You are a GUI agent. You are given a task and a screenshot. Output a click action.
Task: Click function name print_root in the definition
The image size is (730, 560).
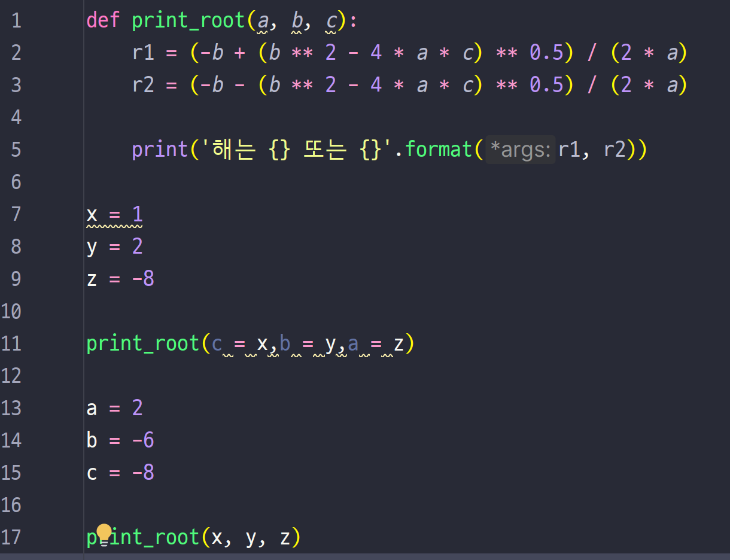(x=188, y=22)
